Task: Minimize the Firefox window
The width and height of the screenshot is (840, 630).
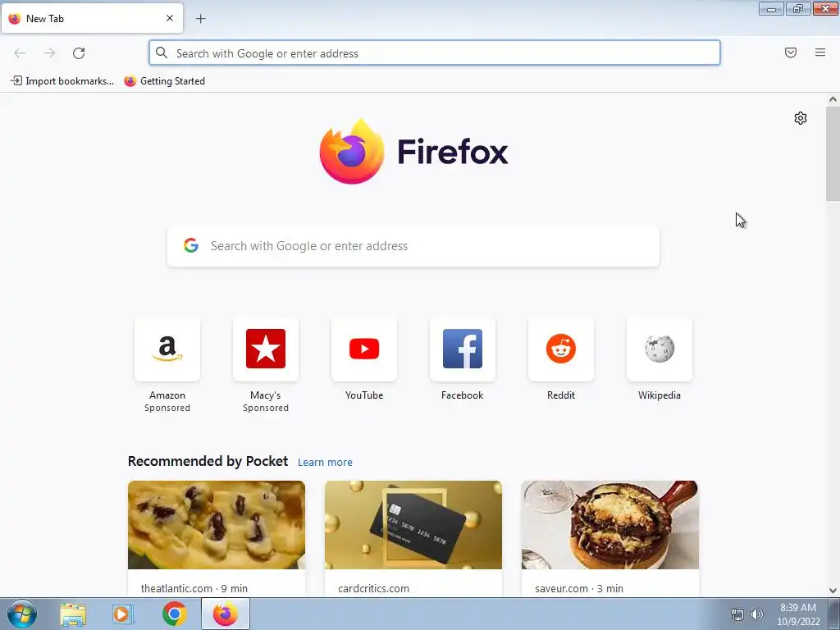Action: pyautogui.click(x=771, y=9)
